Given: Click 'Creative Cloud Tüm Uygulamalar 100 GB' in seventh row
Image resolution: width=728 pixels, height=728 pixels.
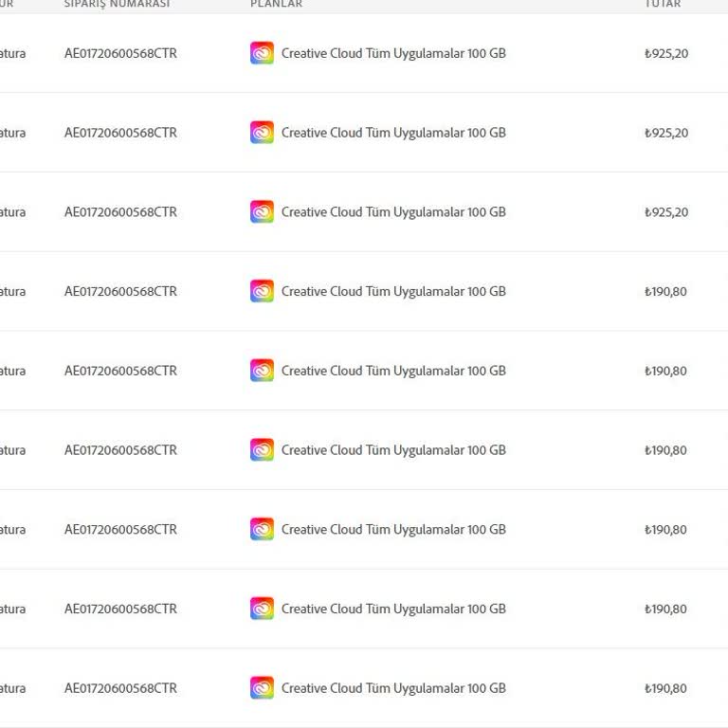Looking at the screenshot, I should (393, 530).
